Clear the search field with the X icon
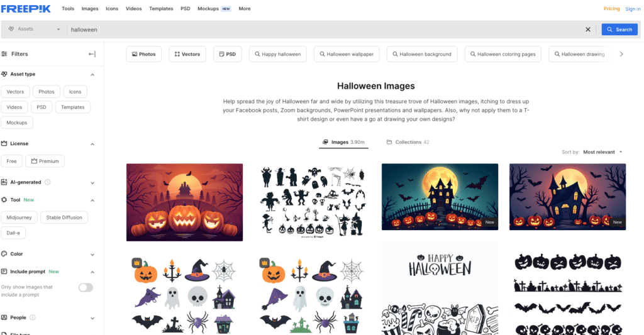Screen dimensions: 644x335 click(588, 30)
